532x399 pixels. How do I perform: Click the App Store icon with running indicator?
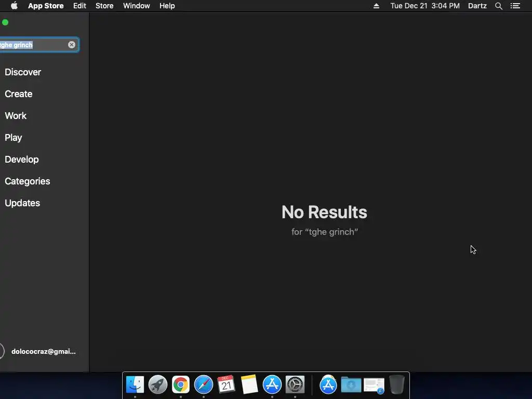click(272, 385)
